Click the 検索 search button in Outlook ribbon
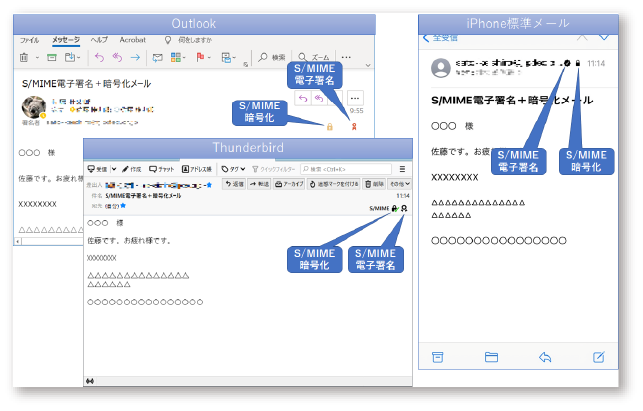The height and width of the screenshot is (411, 643). pyautogui.click(x=271, y=57)
